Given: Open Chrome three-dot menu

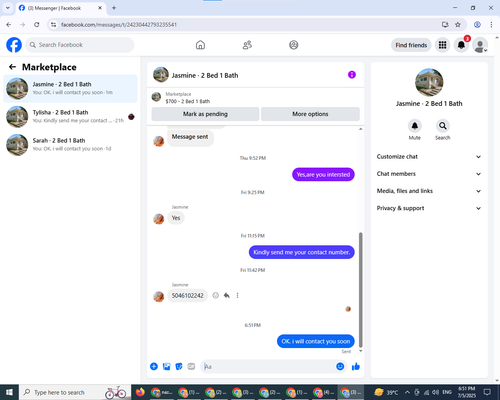Looking at the screenshot, I should point(491,25).
